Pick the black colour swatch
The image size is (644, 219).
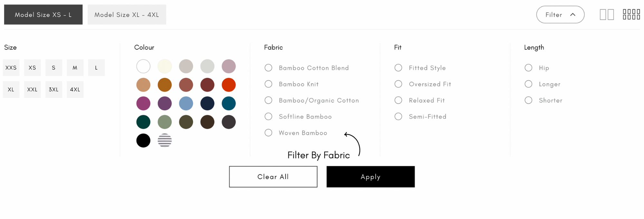click(x=143, y=140)
